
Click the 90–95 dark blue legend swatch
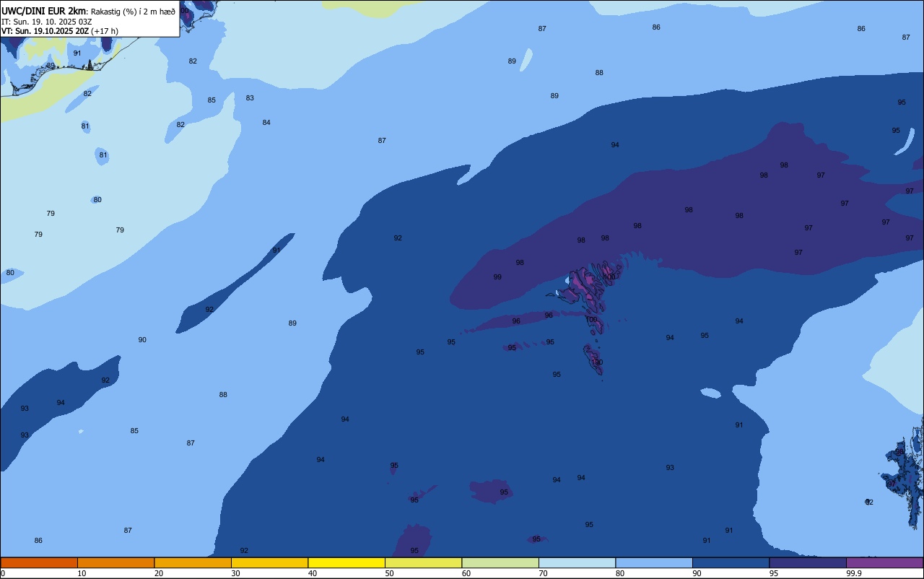pyautogui.click(x=731, y=562)
